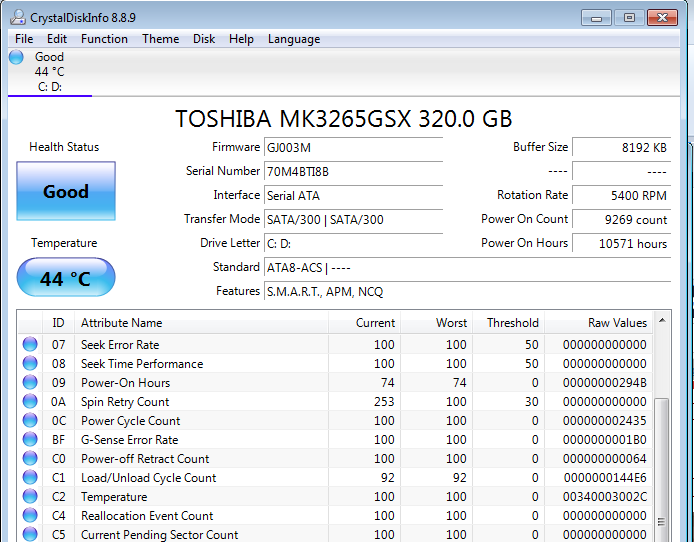The height and width of the screenshot is (542, 694).
Task: Select the Load/Unload Cycle Count row
Action: coord(148,478)
